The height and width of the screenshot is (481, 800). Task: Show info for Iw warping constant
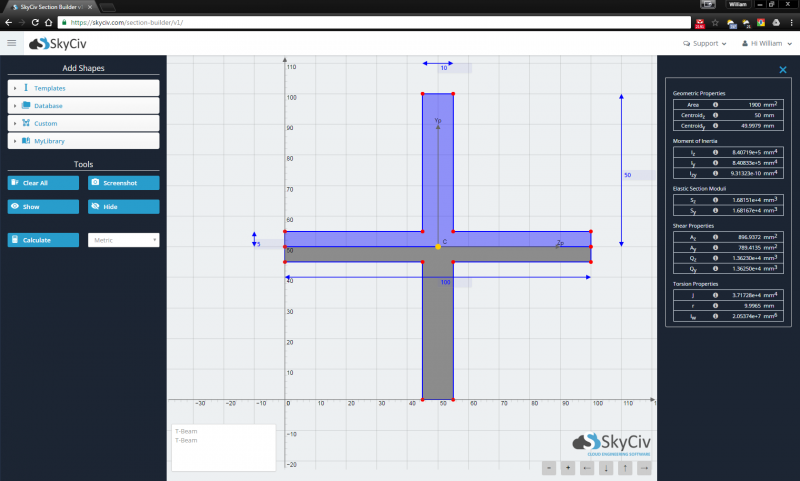point(715,316)
